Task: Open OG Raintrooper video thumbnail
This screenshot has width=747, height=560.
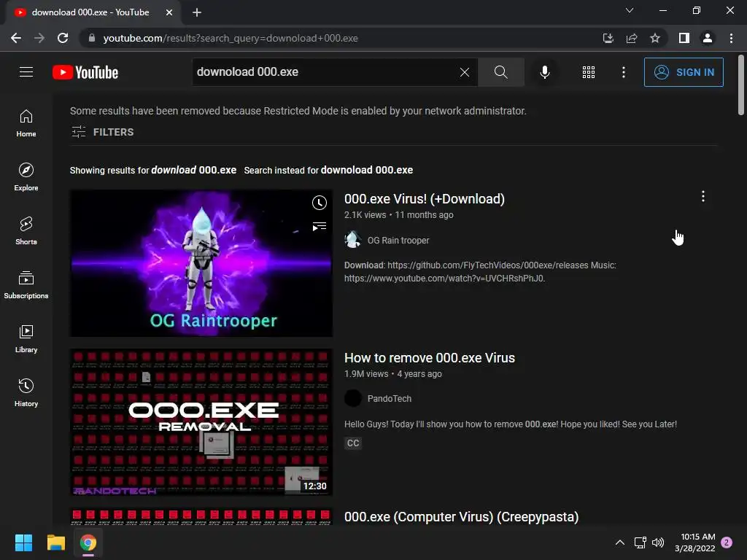Action: pos(201,263)
